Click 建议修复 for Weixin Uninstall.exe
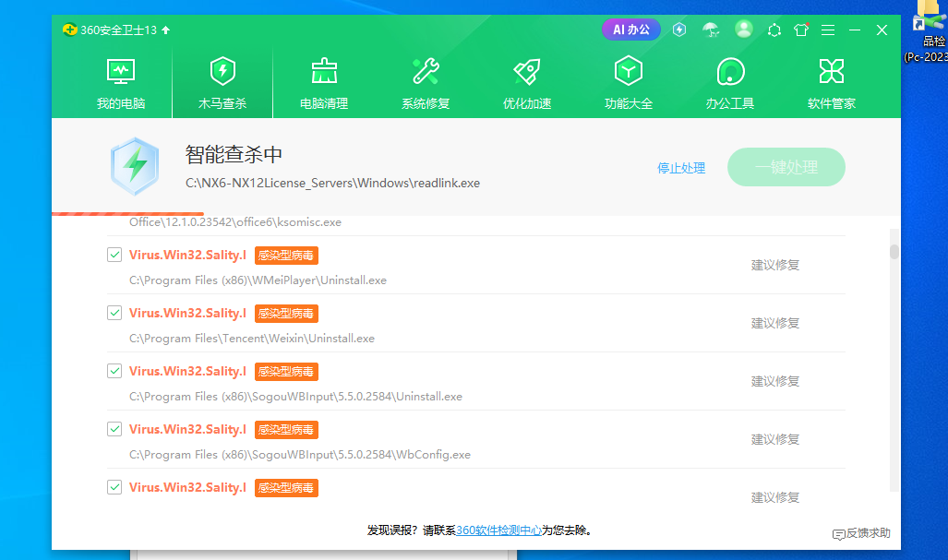 tap(775, 323)
